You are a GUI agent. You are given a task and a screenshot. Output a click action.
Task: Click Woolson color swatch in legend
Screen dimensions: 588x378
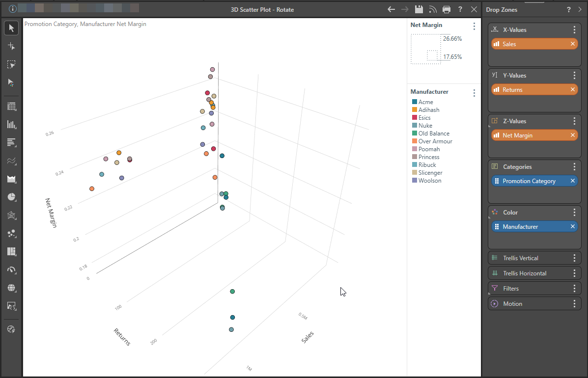415,180
